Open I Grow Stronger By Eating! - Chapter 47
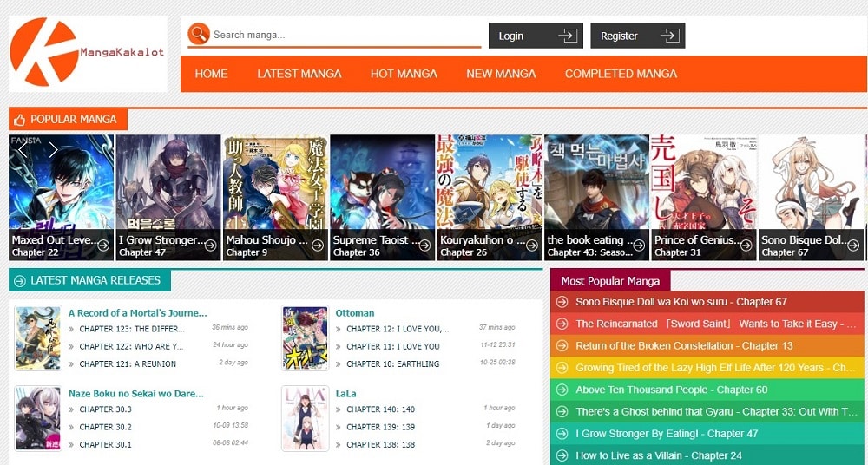The image size is (868, 465). tap(667, 434)
